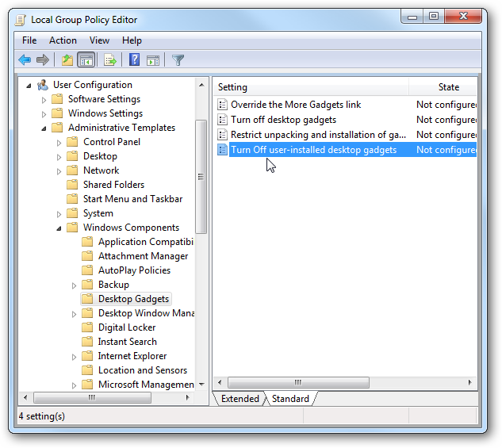Click the Back arrow toolbar icon

tap(25, 59)
